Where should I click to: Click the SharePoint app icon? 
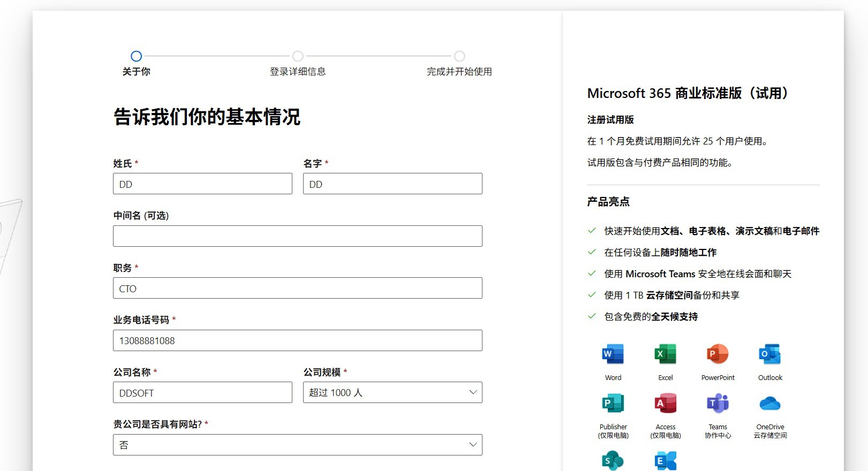pyautogui.click(x=613, y=460)
